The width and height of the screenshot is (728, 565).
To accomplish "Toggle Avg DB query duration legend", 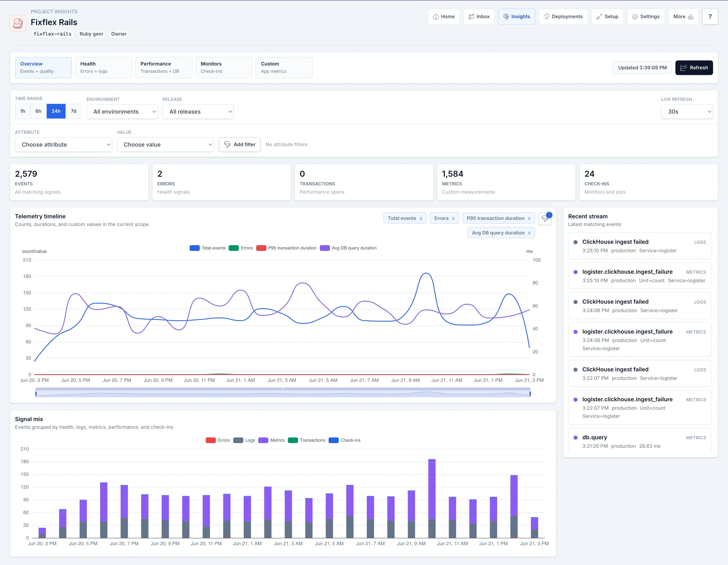I will coord(348,248).
